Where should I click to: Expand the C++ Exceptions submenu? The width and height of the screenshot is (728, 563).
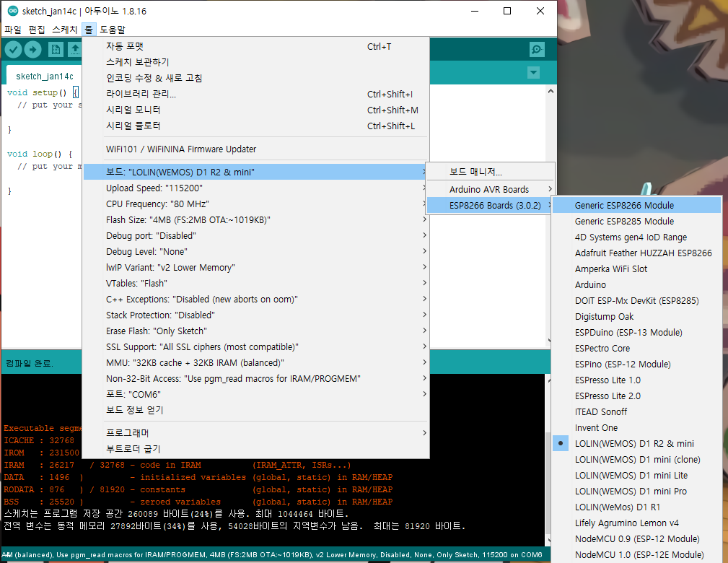[x=256, y=299]
